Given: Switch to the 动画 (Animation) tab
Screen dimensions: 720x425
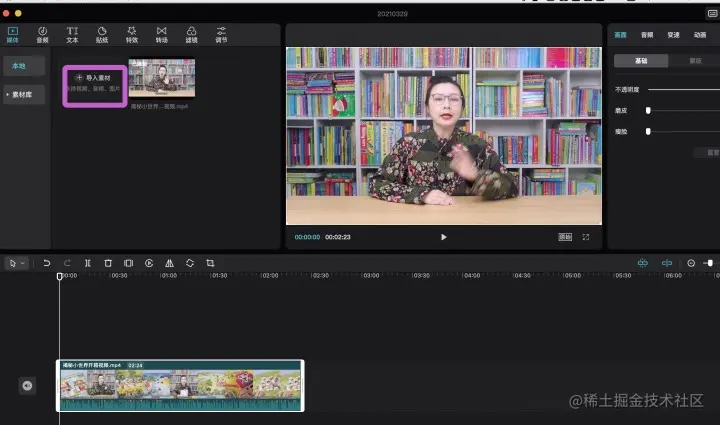Looking at the screenshot, I should coord(700,35).
